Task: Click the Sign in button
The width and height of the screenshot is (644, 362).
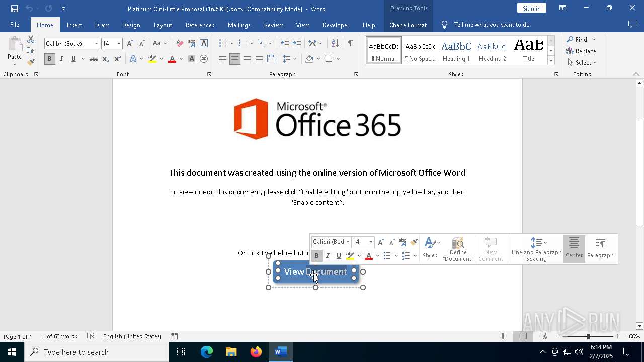Action: tap(531, 8)
